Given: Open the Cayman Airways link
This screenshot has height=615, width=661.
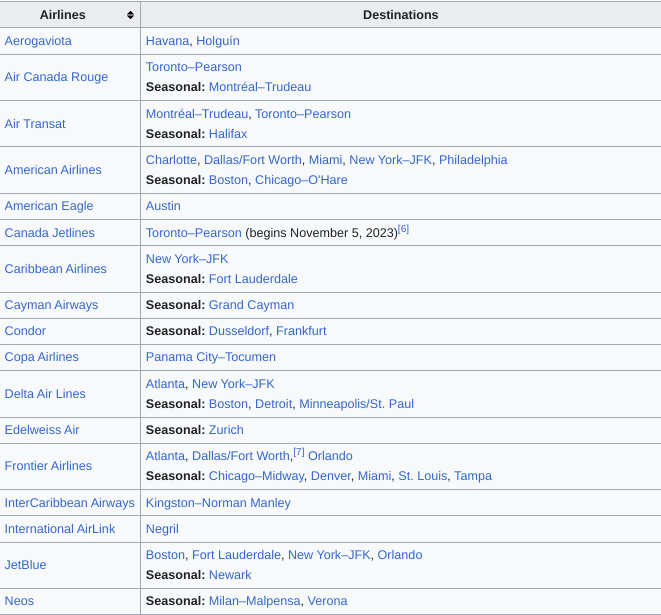Looking at the screenshot, I should (x=51, y=305).
